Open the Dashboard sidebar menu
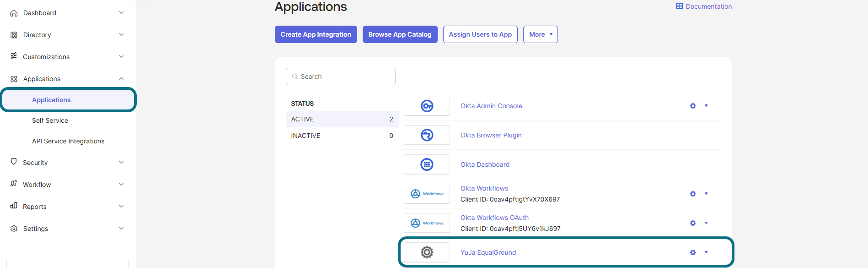868x268 pixels. (68, 13)
